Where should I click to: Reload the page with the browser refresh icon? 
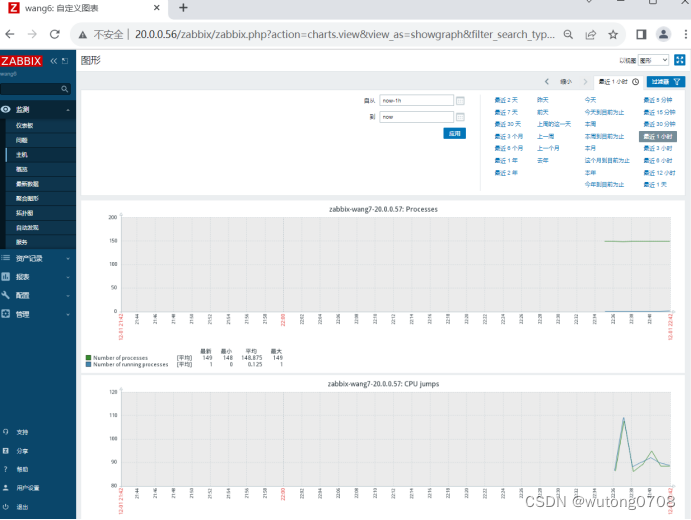click(x=55, y=34)
